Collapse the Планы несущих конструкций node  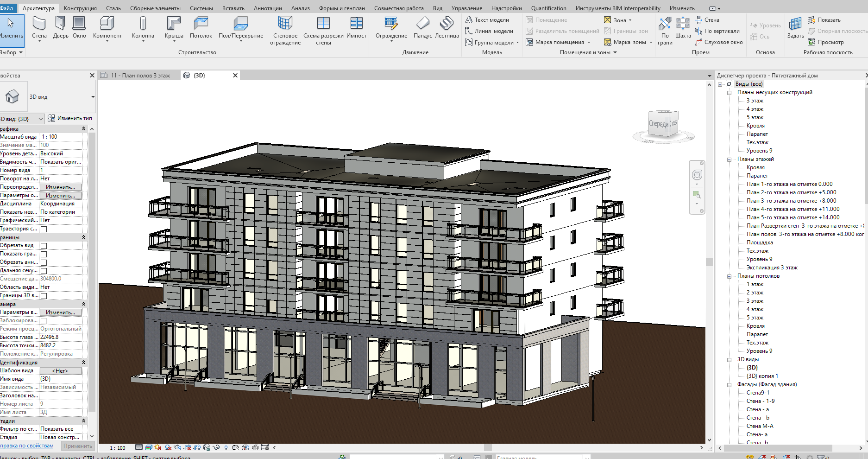tap(729, 92)
